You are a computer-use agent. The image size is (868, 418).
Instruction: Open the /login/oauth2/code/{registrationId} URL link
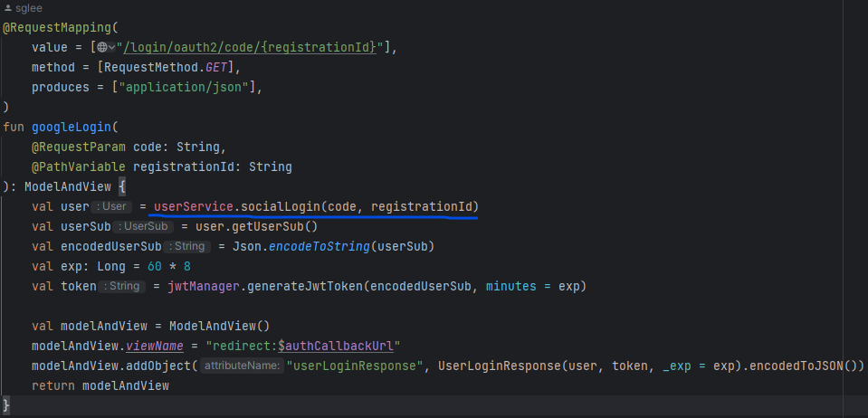(250, 48)
